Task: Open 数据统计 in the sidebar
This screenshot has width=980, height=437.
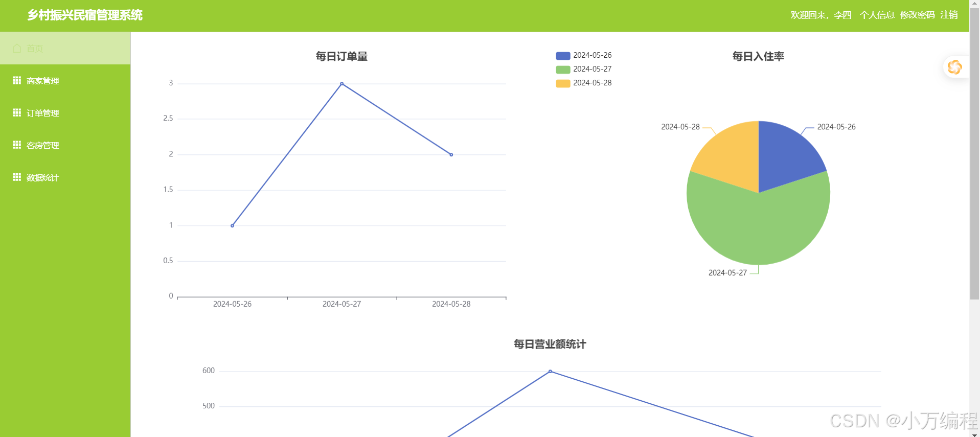Action: click(x=65, y=177)
